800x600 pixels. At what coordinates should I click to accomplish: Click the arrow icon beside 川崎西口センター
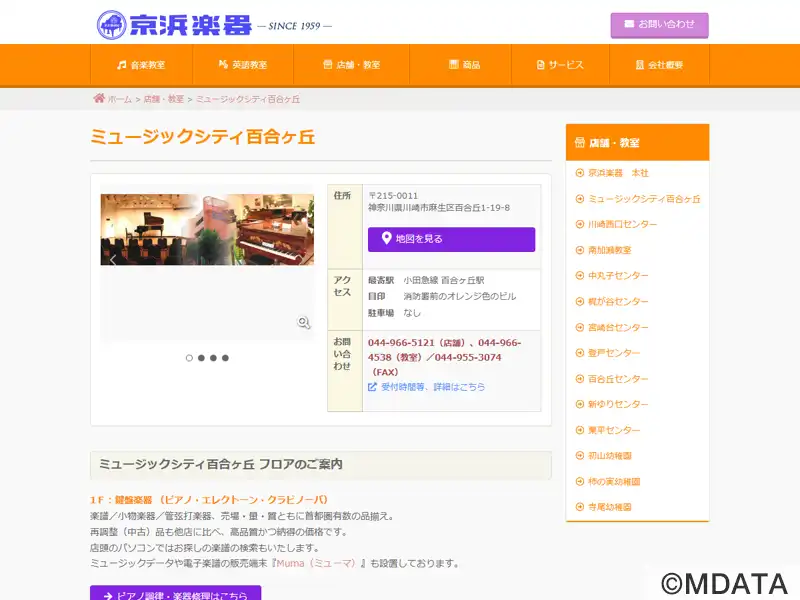580,224
